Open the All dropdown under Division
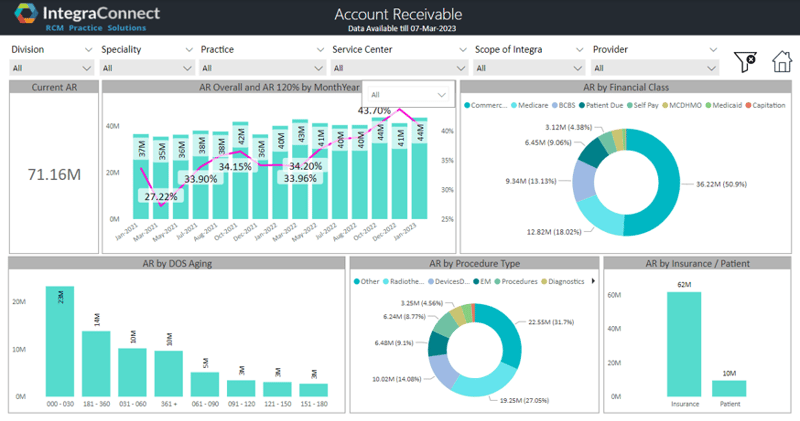This screenshot has width=800, height=421. click(x=50, y=68)
